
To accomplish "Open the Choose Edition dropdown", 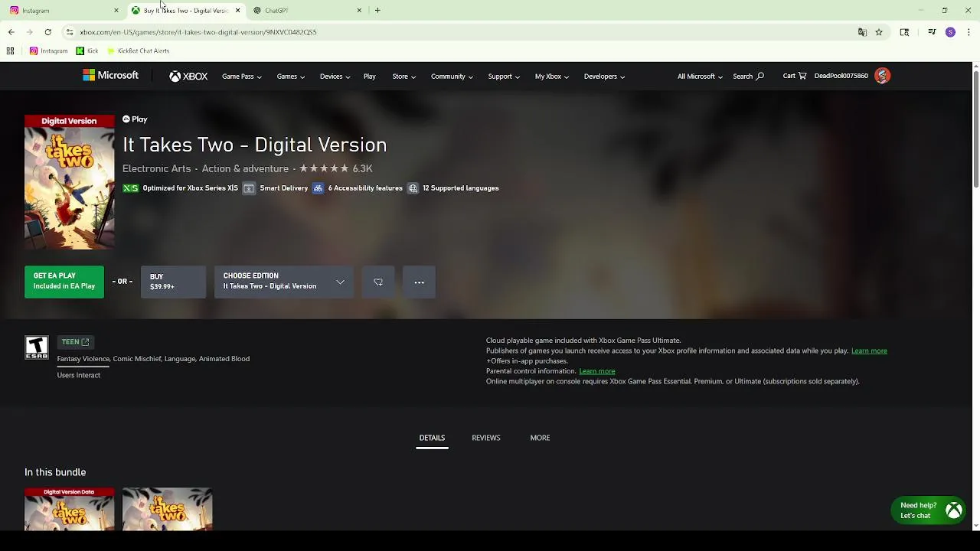I will pos(283,282).
